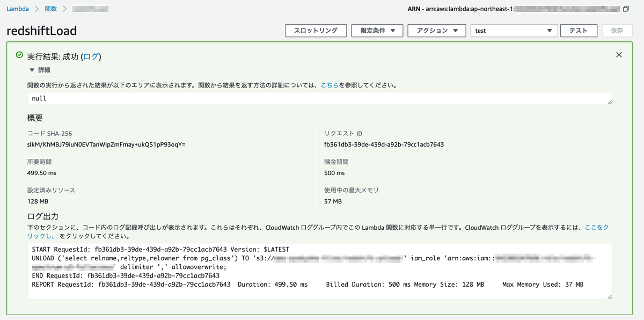Click the START RequestId log line
644x320 pixels.
tap(160, 250)
